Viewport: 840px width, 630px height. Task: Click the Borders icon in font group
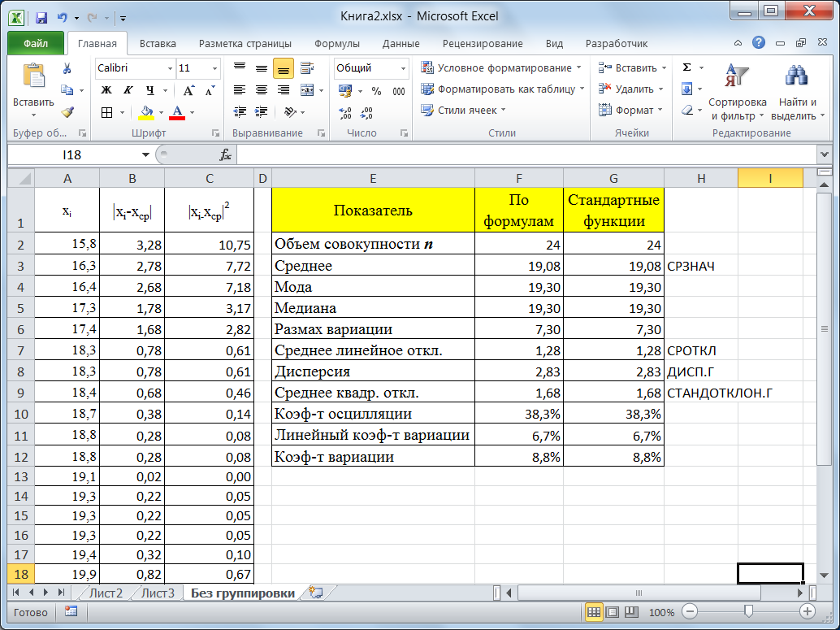107,113
